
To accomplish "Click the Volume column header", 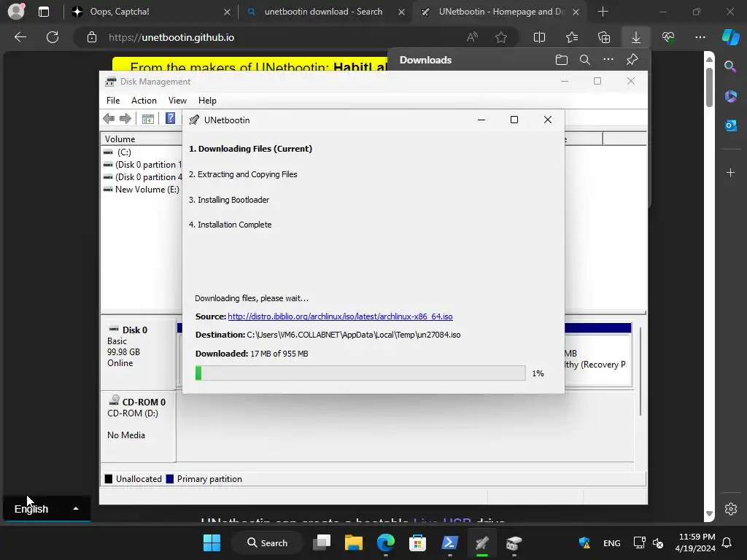I will [141, 139].
